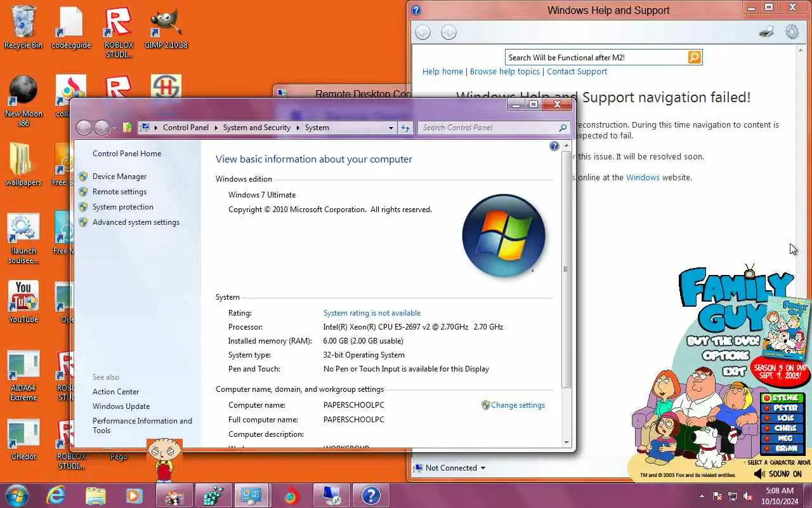Click the System window vertical scrollbar thumb

point(566,269)
